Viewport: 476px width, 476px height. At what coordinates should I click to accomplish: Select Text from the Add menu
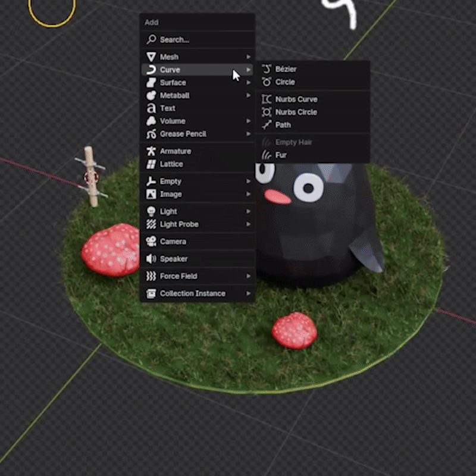168,108
